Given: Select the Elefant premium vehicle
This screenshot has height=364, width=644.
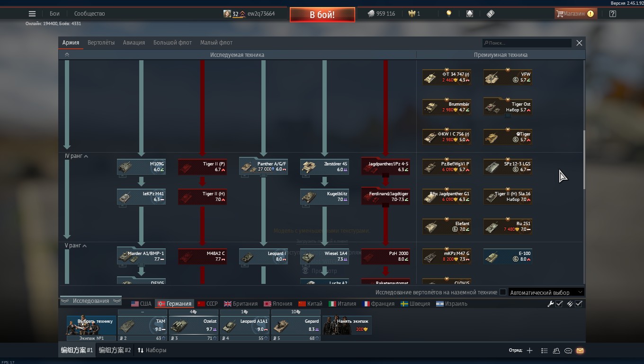Looking at the screenshot, I should [x=447, y=227].
